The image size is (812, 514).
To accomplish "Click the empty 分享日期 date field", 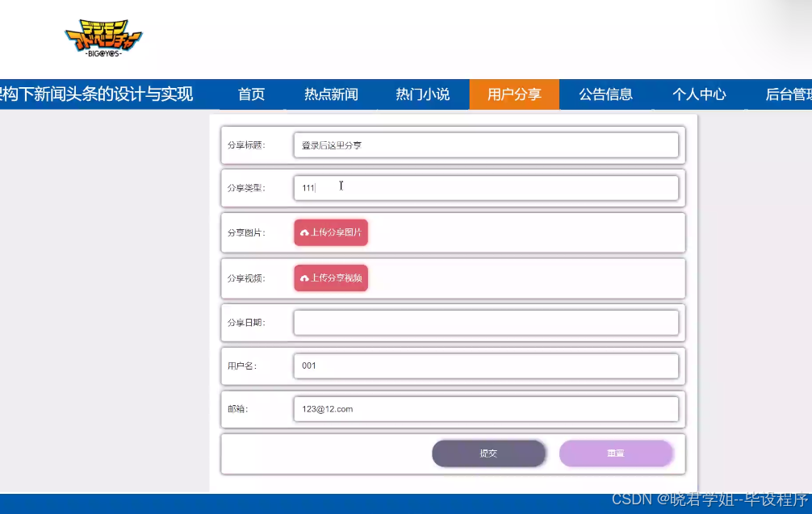I will coord(484,322).
